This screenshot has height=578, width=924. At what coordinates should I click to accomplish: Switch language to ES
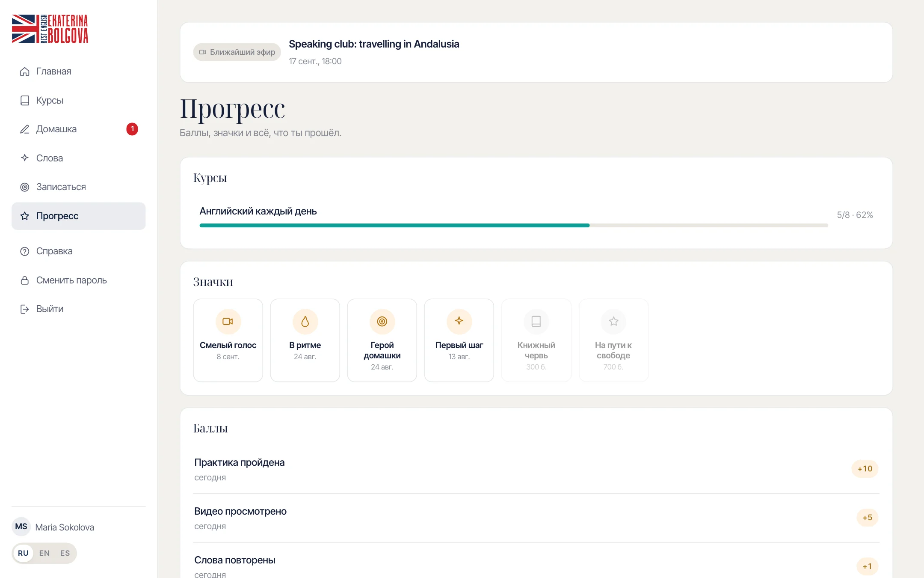click(65, 553)
